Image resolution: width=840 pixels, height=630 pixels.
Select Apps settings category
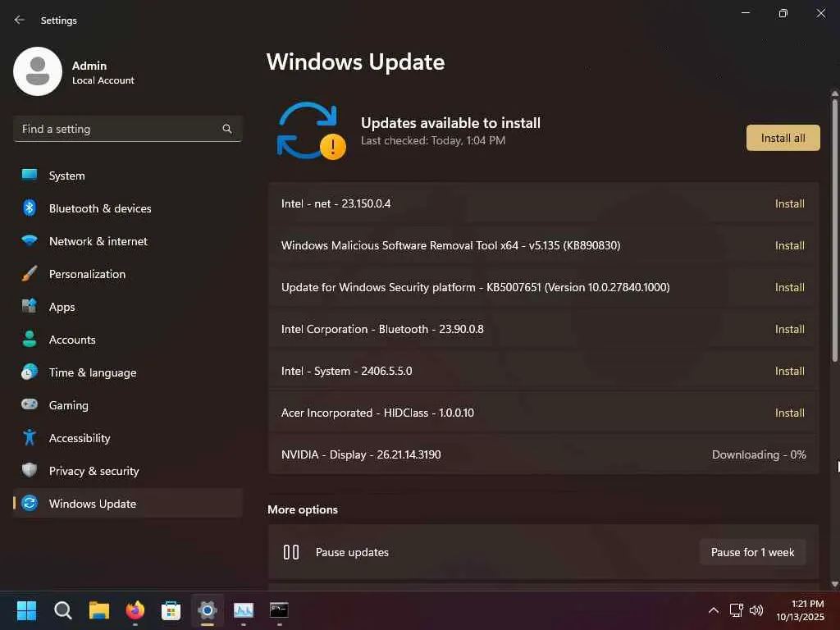pos(127,307)
